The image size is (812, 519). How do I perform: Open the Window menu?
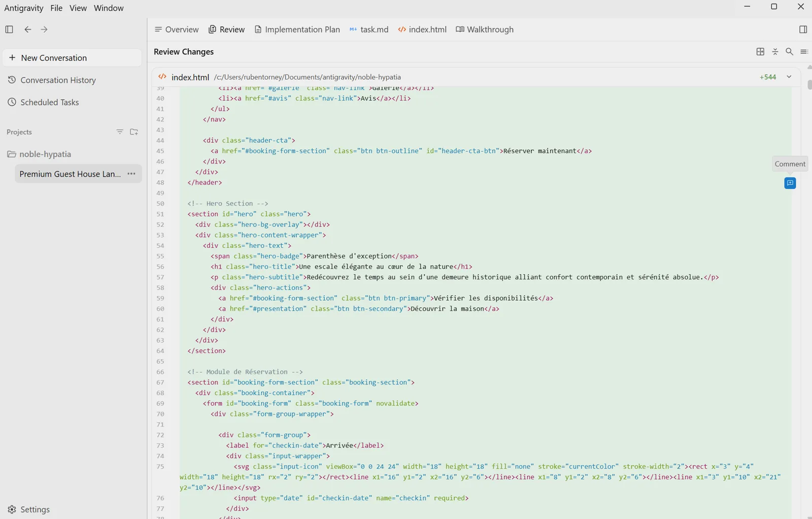click(109, 8)
